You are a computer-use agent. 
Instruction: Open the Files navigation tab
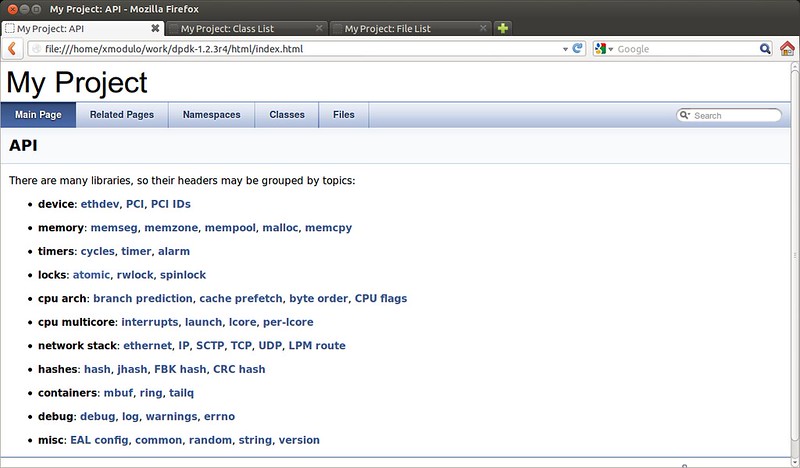(343, 115)
